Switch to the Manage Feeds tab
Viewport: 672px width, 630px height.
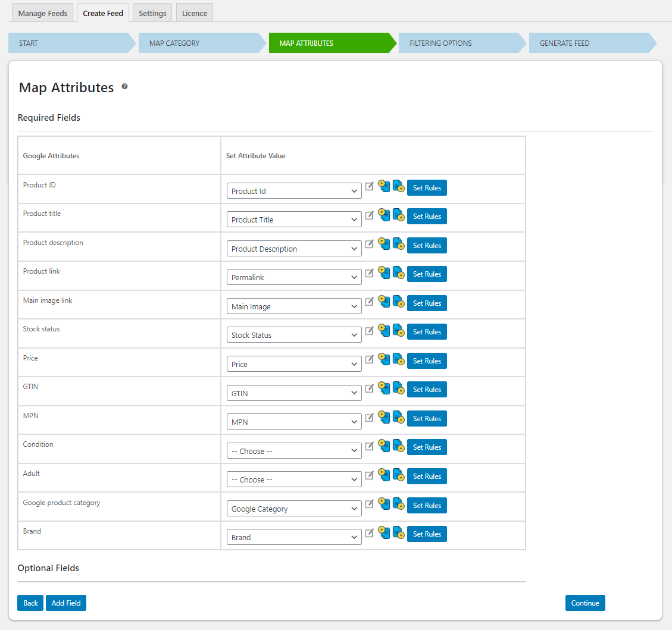[x=42, y=12]
